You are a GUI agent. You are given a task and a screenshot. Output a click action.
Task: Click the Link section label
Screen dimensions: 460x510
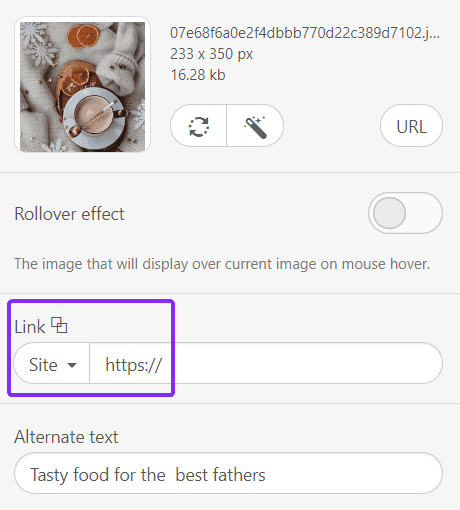[29, 327]
